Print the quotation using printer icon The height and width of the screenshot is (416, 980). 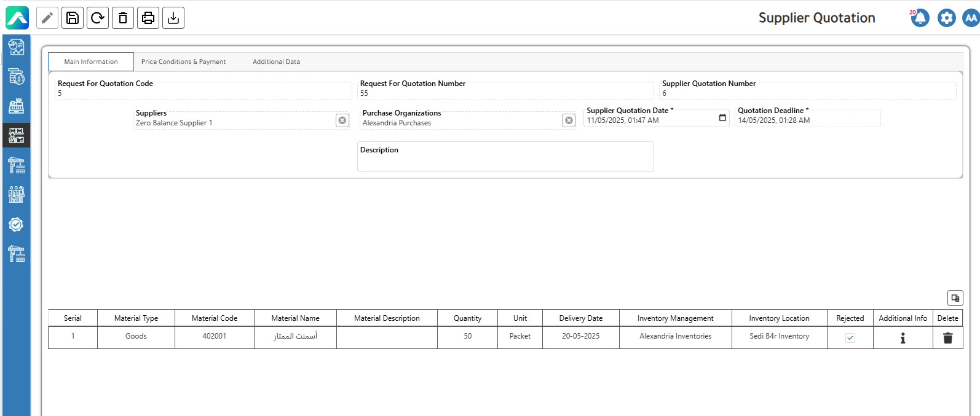pos(148,18)
